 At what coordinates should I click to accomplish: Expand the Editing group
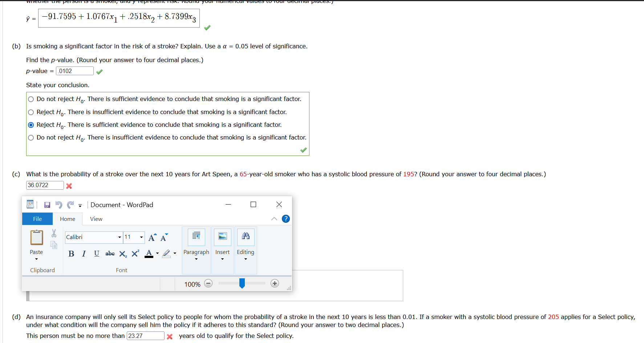(x=246, y=250)
